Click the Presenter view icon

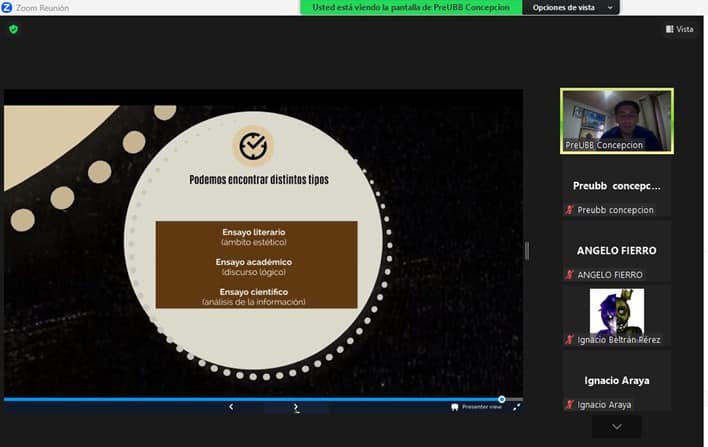(456, 407)
